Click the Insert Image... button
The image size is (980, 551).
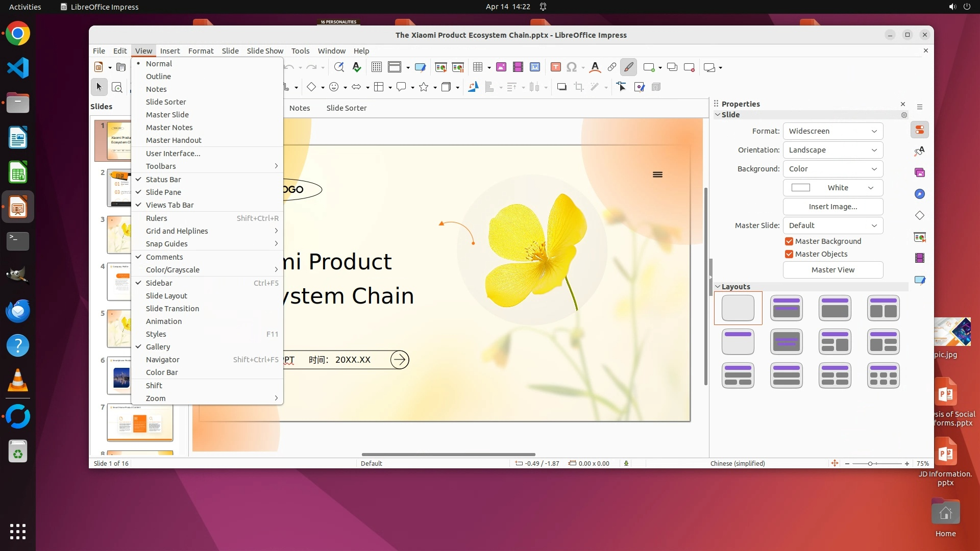coord(832,207)
